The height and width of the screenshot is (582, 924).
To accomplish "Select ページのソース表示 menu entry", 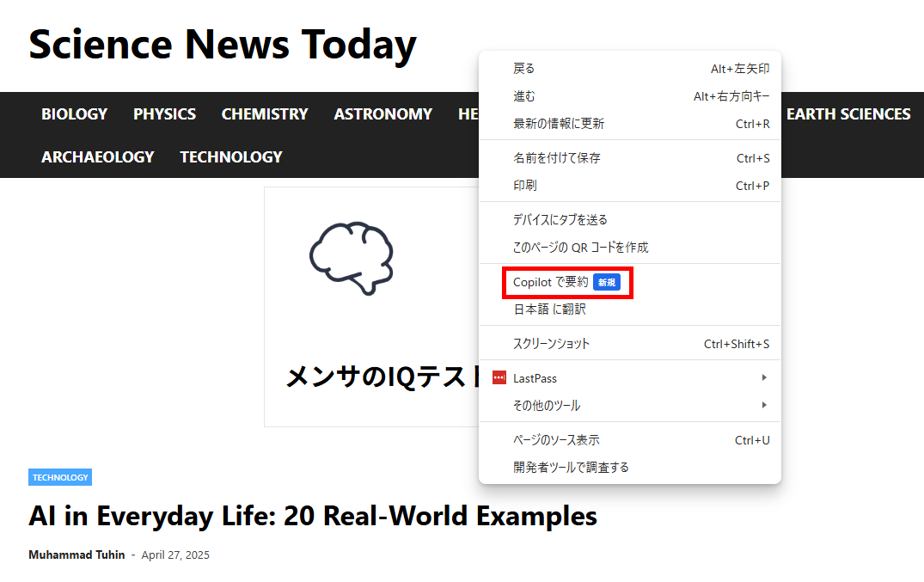I will point(630,440).
